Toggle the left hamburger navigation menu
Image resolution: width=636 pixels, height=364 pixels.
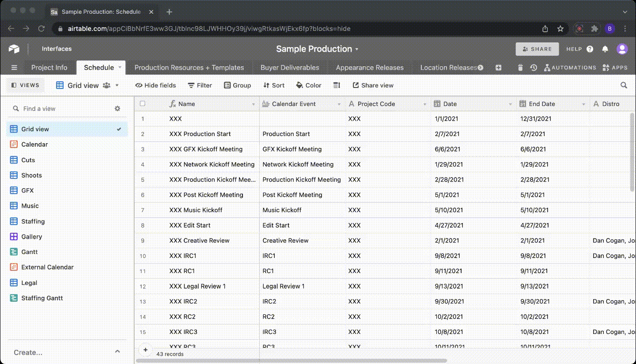pyautogui.click(x=14, y=67)
